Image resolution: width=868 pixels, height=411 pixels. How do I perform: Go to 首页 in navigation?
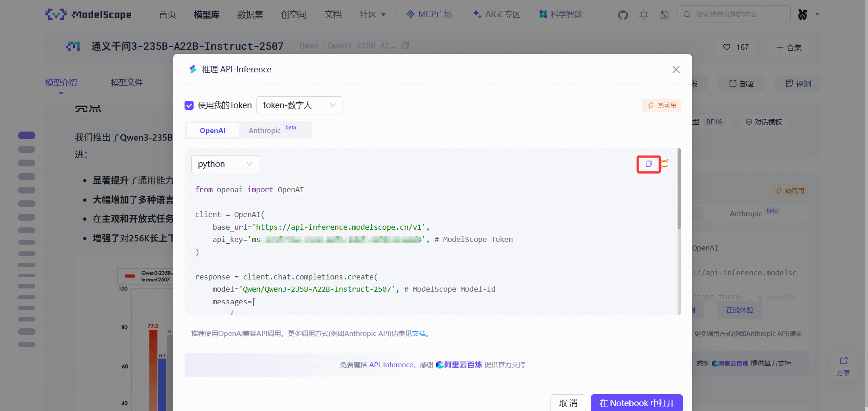click(167, 14)
